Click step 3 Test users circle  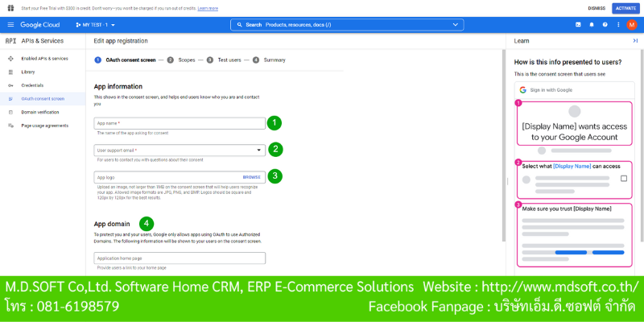click(x=210, y=60)
